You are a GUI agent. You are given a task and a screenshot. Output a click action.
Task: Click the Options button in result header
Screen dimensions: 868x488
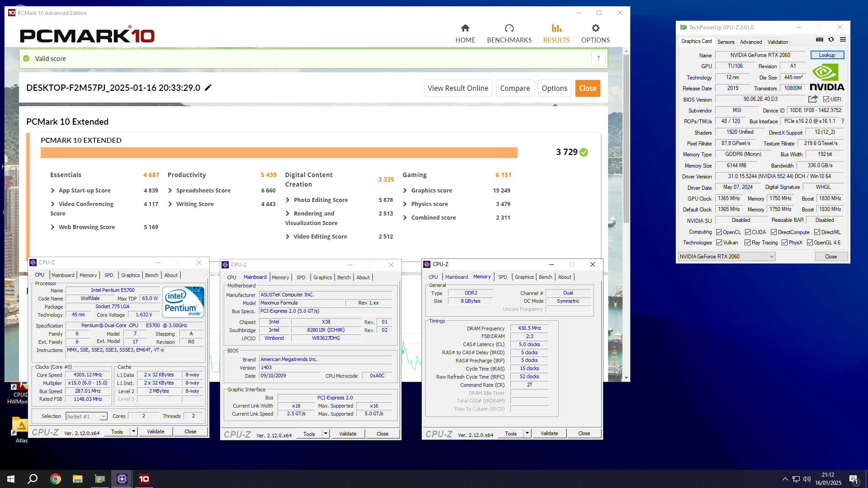point(554,88)
